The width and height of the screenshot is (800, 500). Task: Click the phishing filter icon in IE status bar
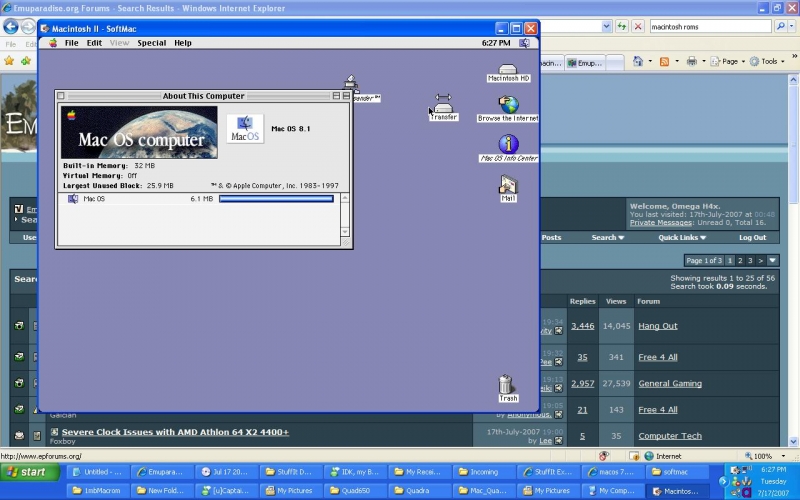(x=604, y=456)
